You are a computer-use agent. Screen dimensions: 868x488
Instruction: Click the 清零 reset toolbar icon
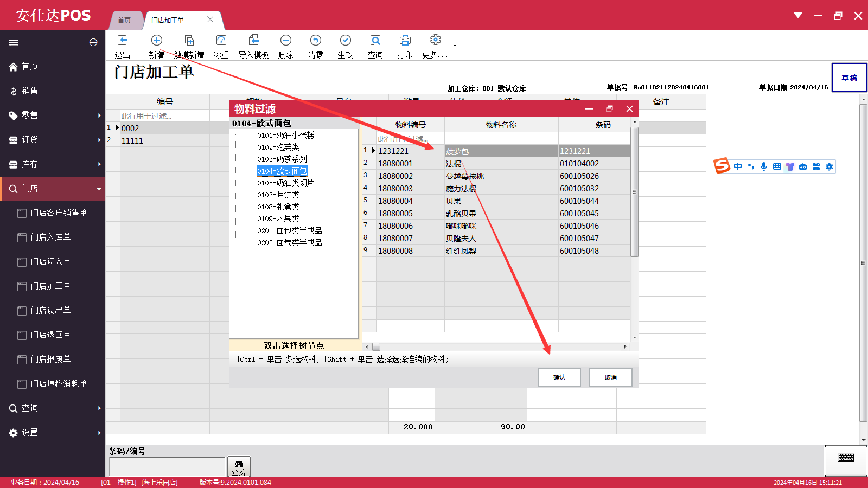point(316,40)
